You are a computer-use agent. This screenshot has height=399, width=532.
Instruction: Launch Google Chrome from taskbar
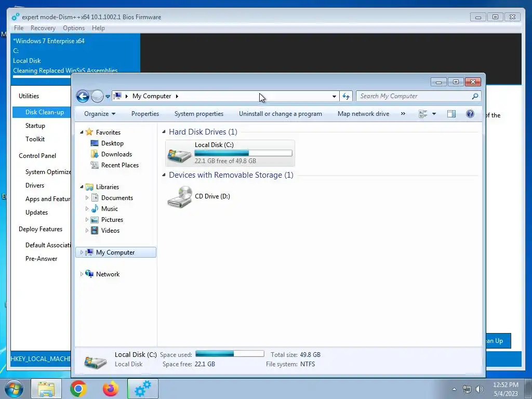pyautogui.click(x=78, y=389)
